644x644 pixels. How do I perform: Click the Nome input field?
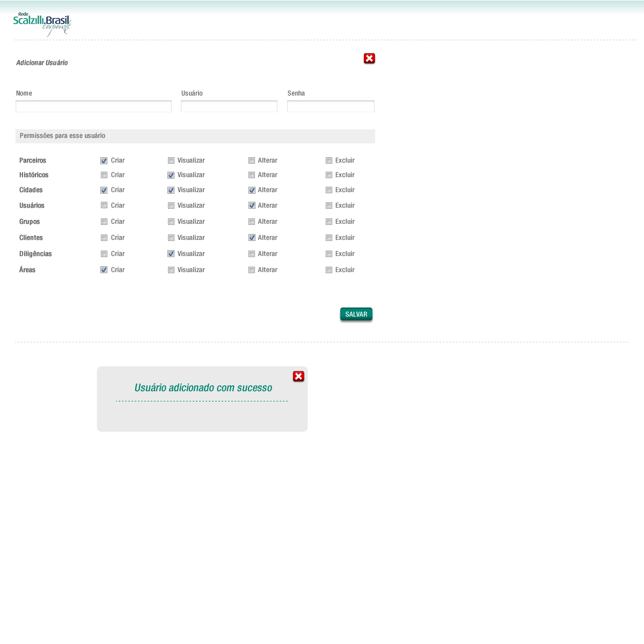pyautogui.click(x=93, y=107)
